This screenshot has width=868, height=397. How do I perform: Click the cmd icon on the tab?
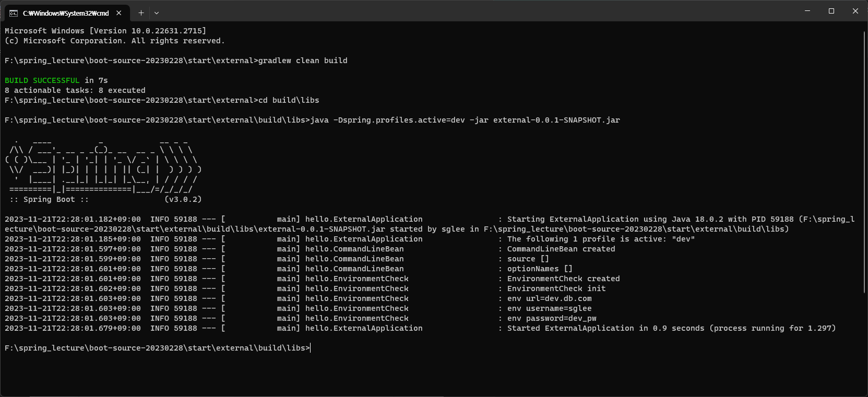pos(14,13)
